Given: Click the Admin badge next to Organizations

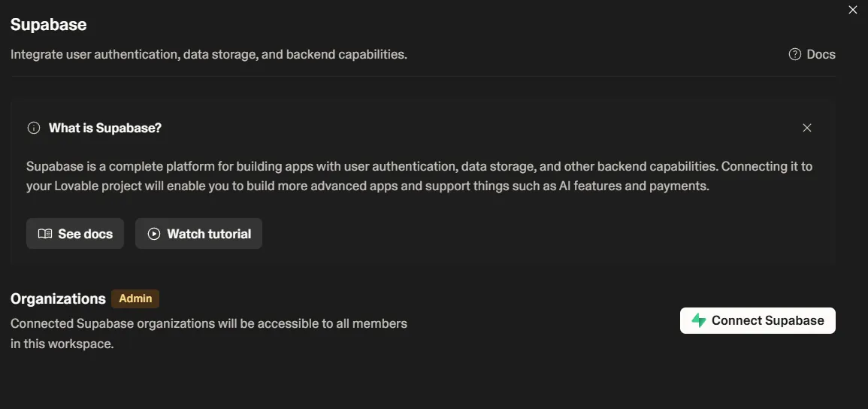Looking at the screenshot, I should [x=135, y=298].
